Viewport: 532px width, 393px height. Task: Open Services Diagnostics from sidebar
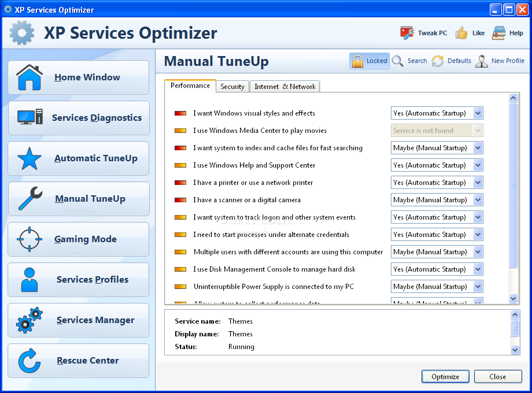[79, 118]
